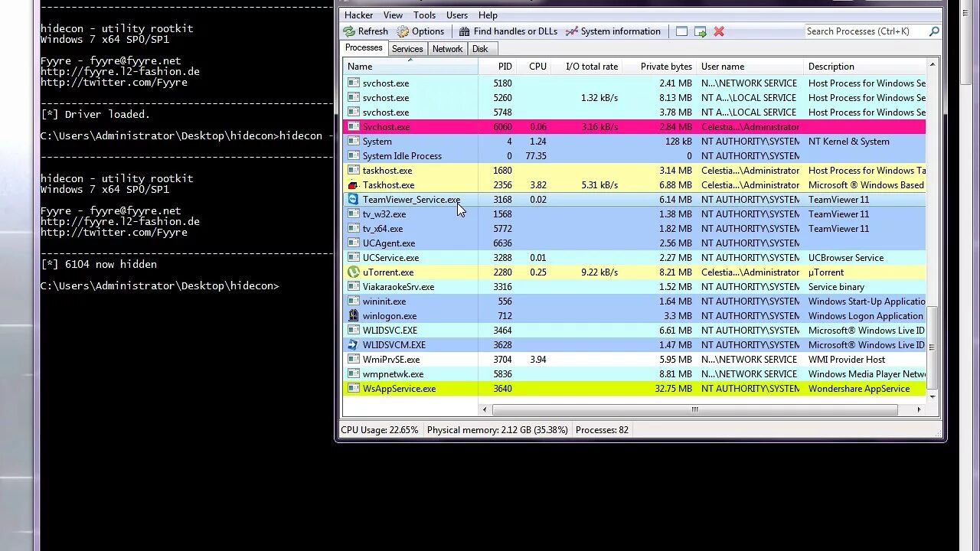The image size is (980, 551).
Task: Click the search magnifier icon
Action: [x=934, y=31]
